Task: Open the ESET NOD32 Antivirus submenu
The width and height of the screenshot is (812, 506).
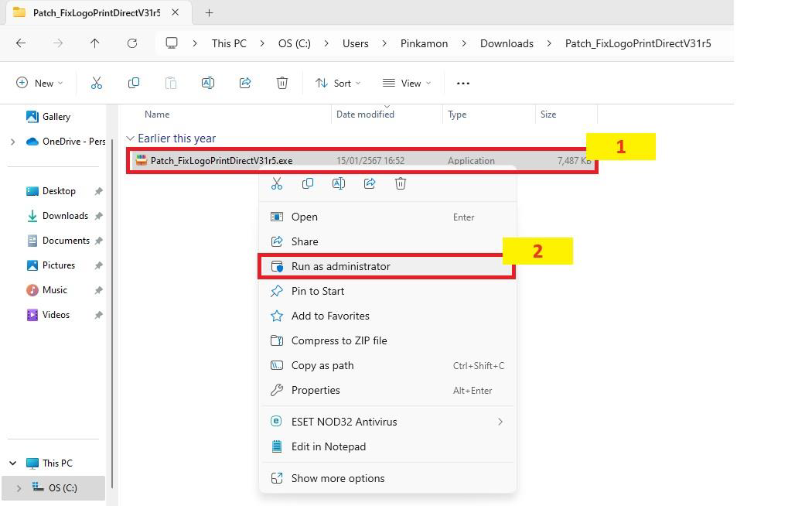Action: point(344,422)
